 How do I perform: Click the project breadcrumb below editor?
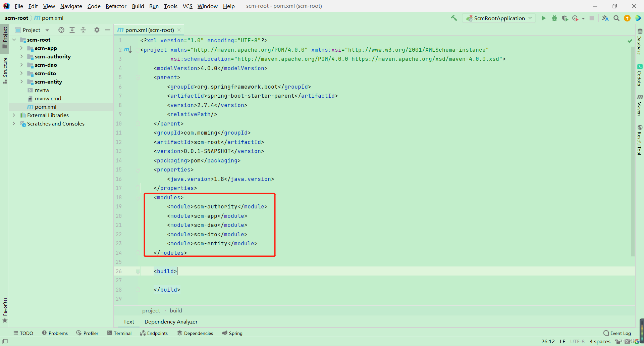(x=151, y=310)
